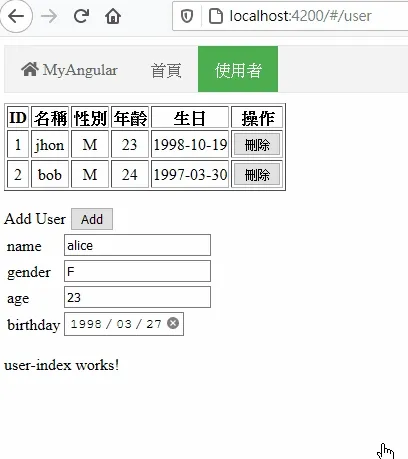Clear the birthday date with the x icon
408x459 pixels.
(173, 323)
